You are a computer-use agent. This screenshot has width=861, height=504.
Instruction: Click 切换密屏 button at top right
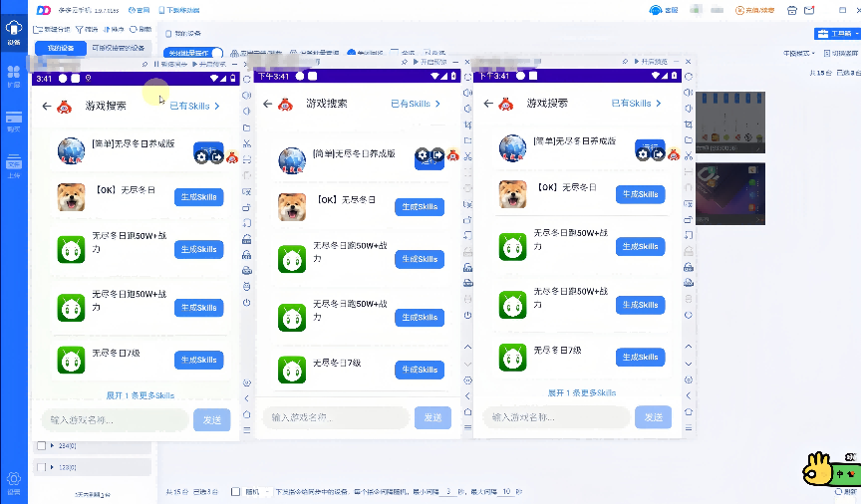841,53
